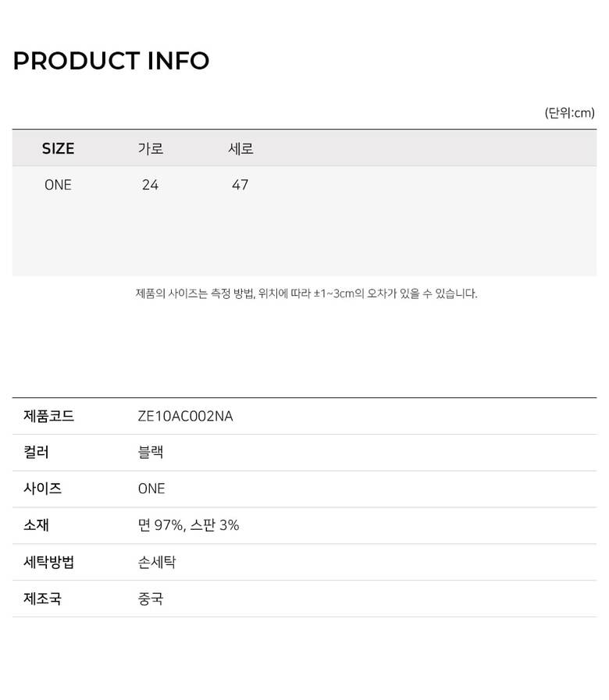The height and width of the screenshot is (700, 609).
Task: Select the 가로 value 24
Action: coord(151,185)
